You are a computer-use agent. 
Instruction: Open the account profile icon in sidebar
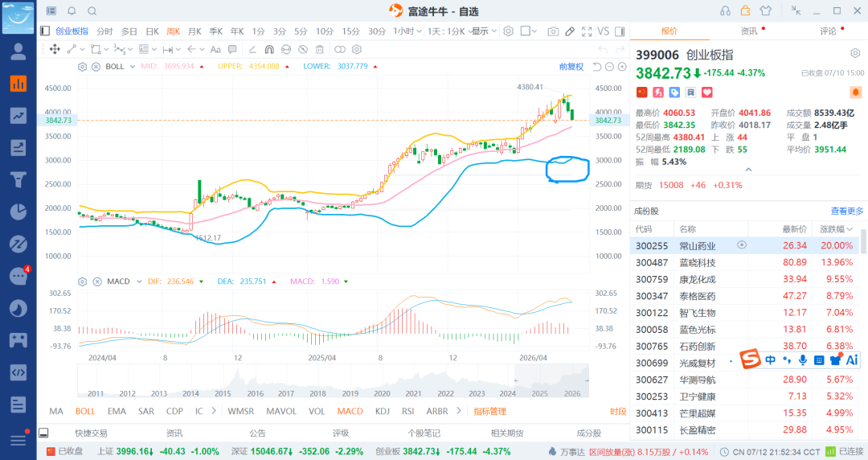(x=18, y=51)
